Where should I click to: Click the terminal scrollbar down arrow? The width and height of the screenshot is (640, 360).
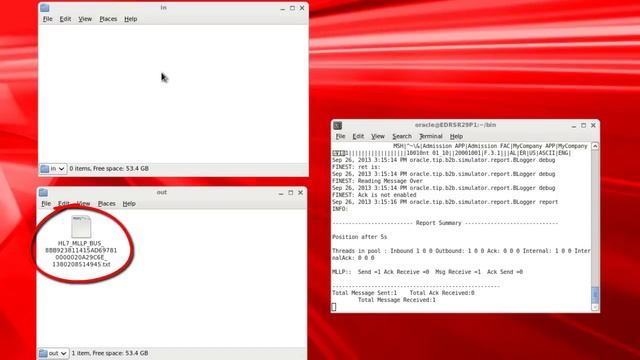[x=595, y=307]
